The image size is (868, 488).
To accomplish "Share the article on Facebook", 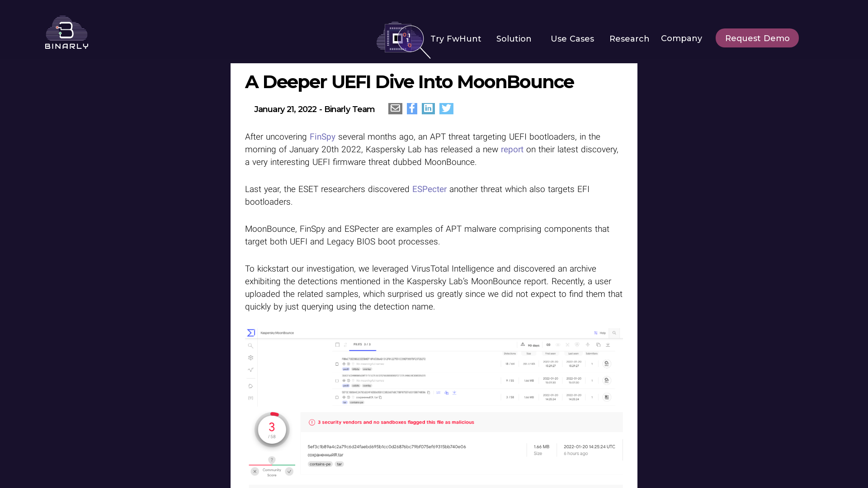I will (x=412, y=108).
